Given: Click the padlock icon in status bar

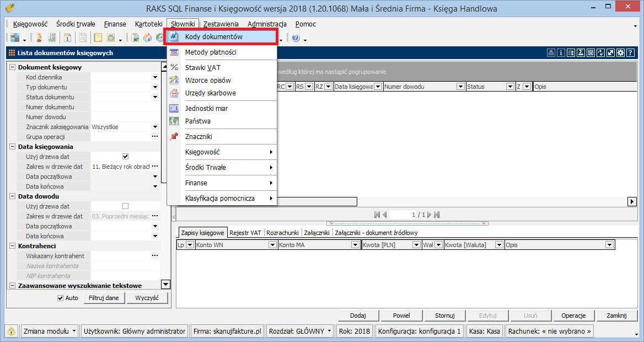Looking at the screenshot, I should tap(10, 331).
